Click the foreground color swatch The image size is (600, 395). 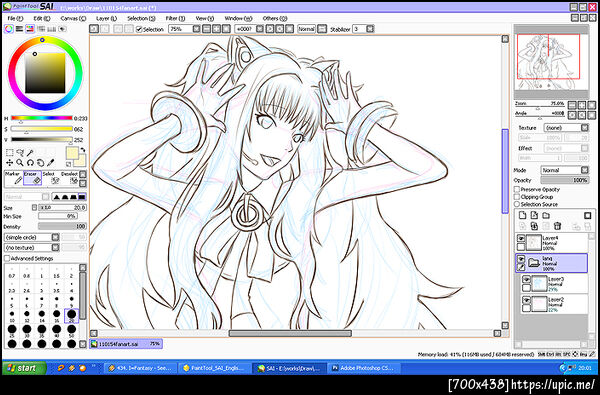pyautogui.click(x=72, y=153)
